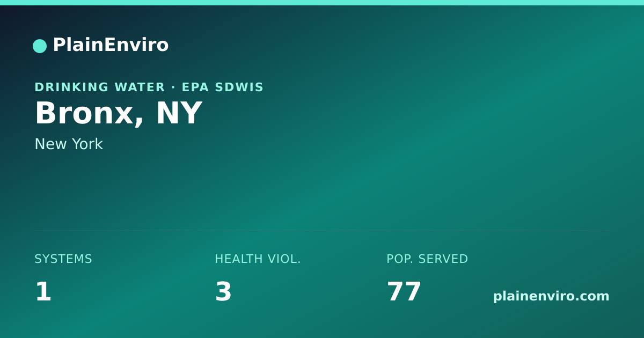Open the plainenviro.com link
This screenshot has width=644, height=338.
point(551,296)
